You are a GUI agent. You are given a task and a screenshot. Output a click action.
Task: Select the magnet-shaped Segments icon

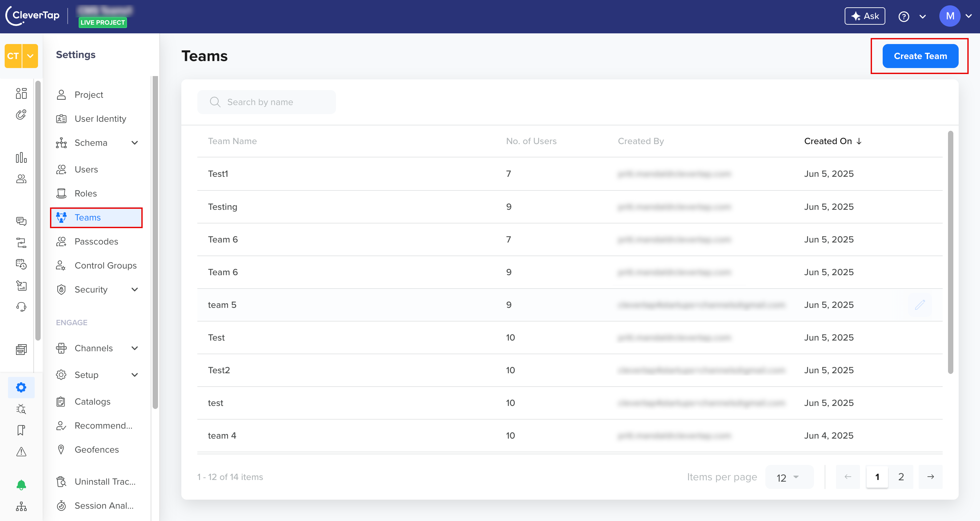tap(21, 114)
